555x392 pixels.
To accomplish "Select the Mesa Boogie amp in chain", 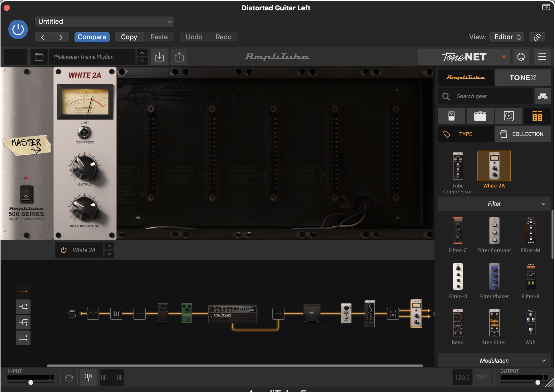I will pyautogui.click(x=233, y=314).
